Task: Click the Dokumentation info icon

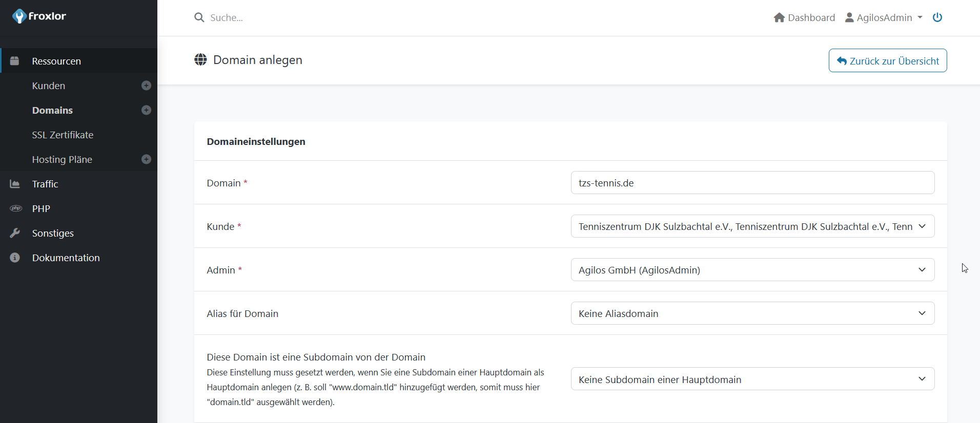Action: 15,258
